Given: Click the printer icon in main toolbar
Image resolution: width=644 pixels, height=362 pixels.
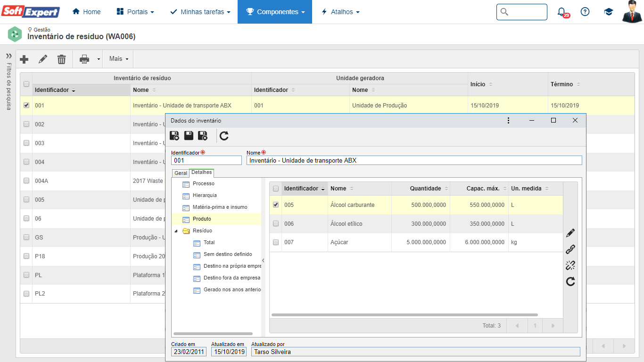Looking at the screenshot, I should 84,59.
